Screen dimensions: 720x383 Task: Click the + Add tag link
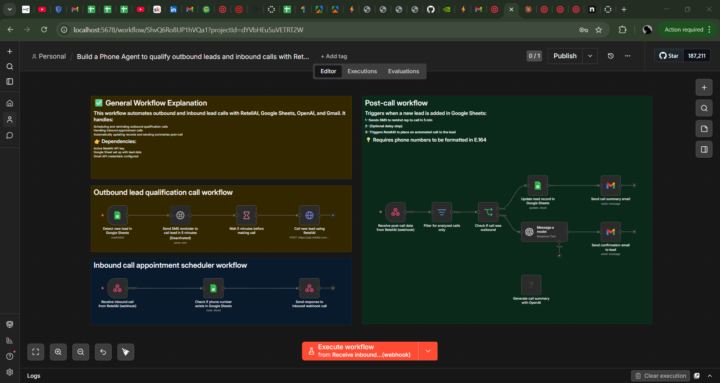point(334,56)
